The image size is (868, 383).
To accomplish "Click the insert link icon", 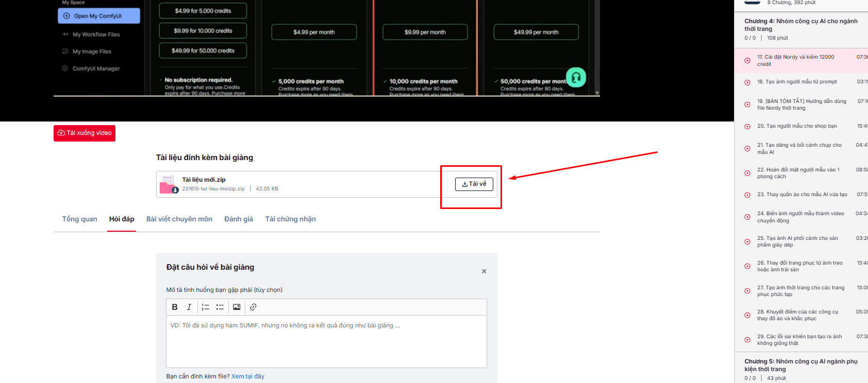I will [253, 307].
